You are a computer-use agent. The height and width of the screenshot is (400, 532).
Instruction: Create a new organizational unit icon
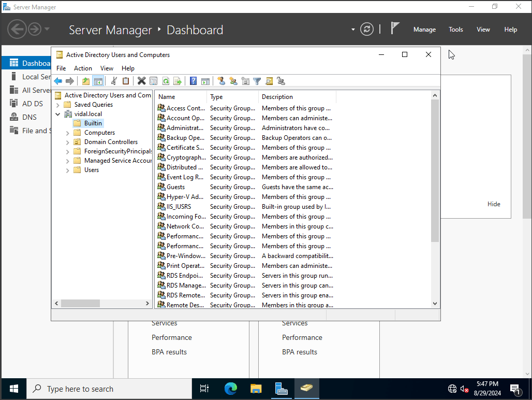click(245, 81)
